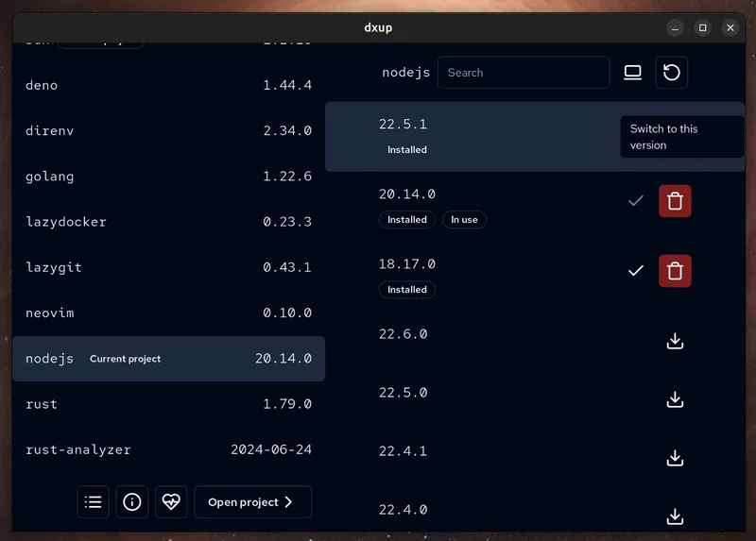Click the deno version 1.44.4 value
The width and height of the screenshot is (756, 541).
click(287, 85)
